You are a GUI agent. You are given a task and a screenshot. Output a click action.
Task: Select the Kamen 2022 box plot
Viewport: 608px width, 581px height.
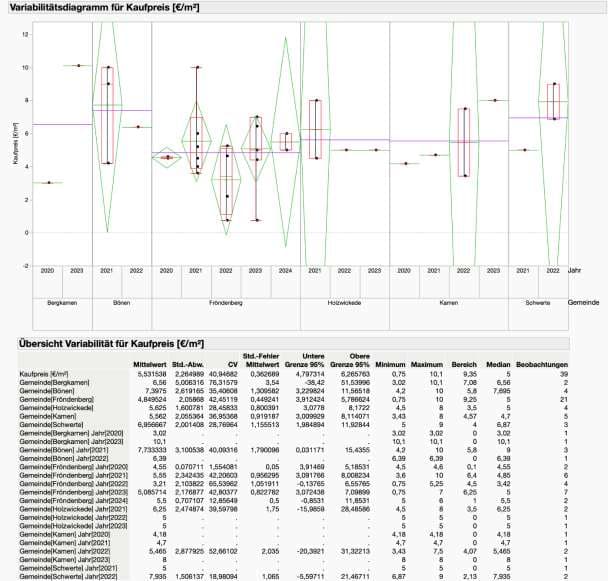pyautogui.click(x=464, y=142)
